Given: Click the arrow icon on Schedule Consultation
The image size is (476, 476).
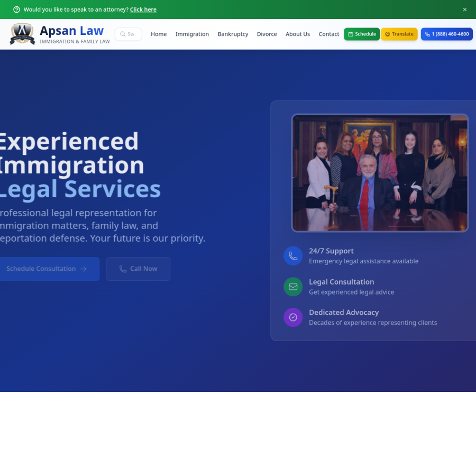Looking at the screenshot, I should pyautogui.click(x=83, y=269).
